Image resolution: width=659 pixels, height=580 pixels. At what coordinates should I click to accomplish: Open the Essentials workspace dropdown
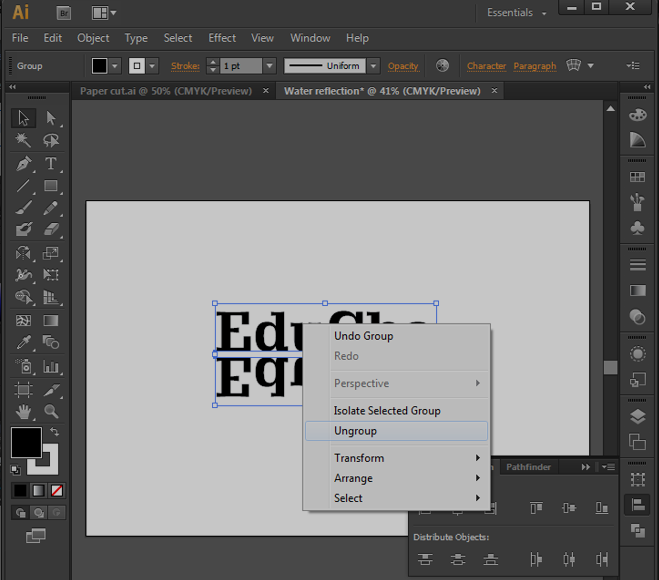tap(517, 13)
